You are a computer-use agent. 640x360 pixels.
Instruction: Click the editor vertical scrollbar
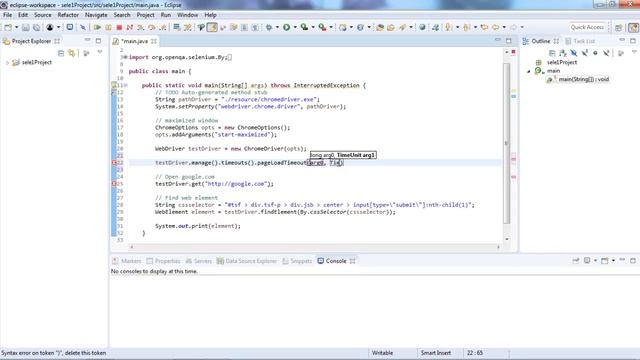[507, 143]
